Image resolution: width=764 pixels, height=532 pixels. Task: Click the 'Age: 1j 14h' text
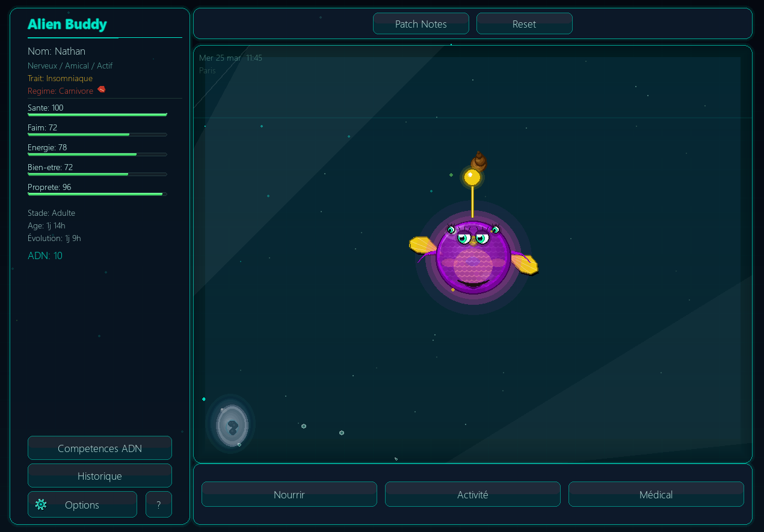[x=46, y=225]
